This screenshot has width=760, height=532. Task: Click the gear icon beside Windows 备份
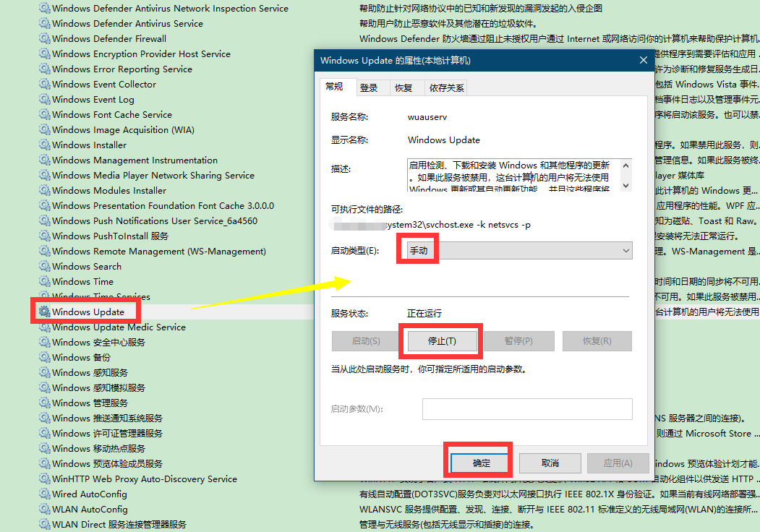pos(45,357)
